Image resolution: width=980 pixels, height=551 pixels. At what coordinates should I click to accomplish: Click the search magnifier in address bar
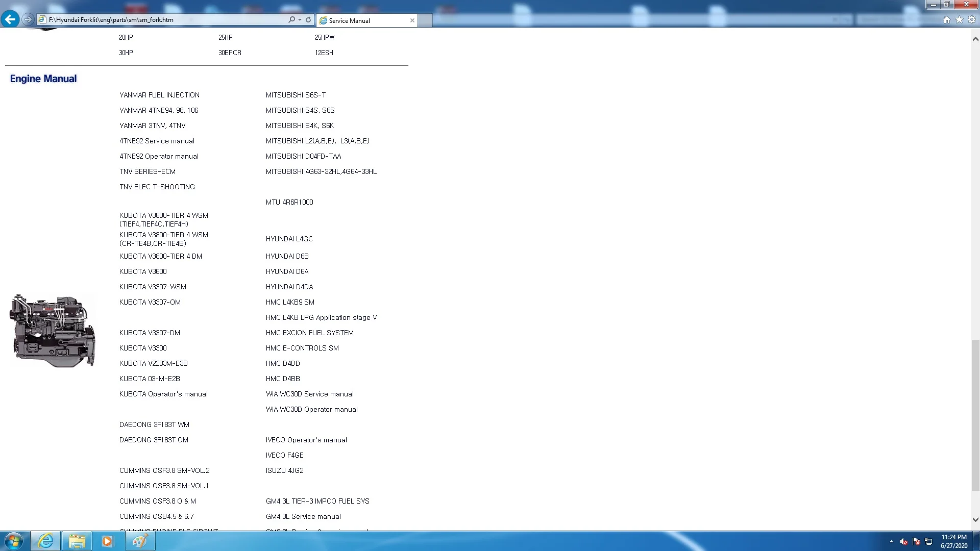tap(291, 20)
